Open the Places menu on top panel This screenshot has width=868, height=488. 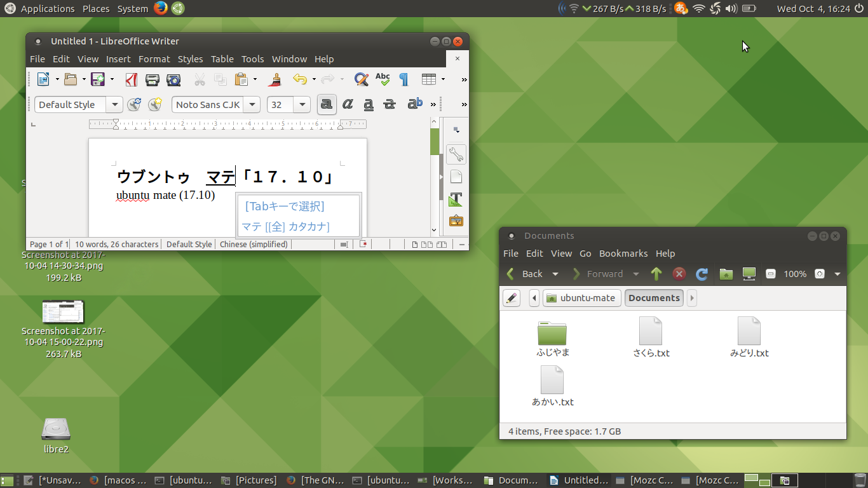(x=96, y=8)
